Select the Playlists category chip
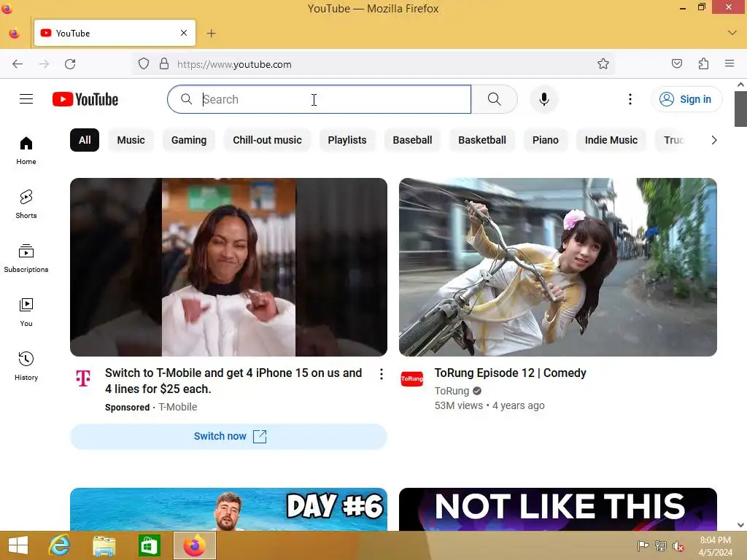The image size is (747, 560). point(347,140)
